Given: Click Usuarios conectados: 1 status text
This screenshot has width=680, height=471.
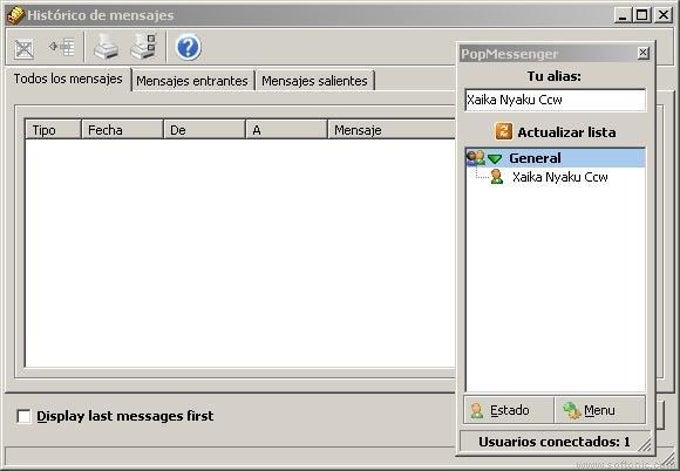Looking at the screenshot, I should (554, 442).
